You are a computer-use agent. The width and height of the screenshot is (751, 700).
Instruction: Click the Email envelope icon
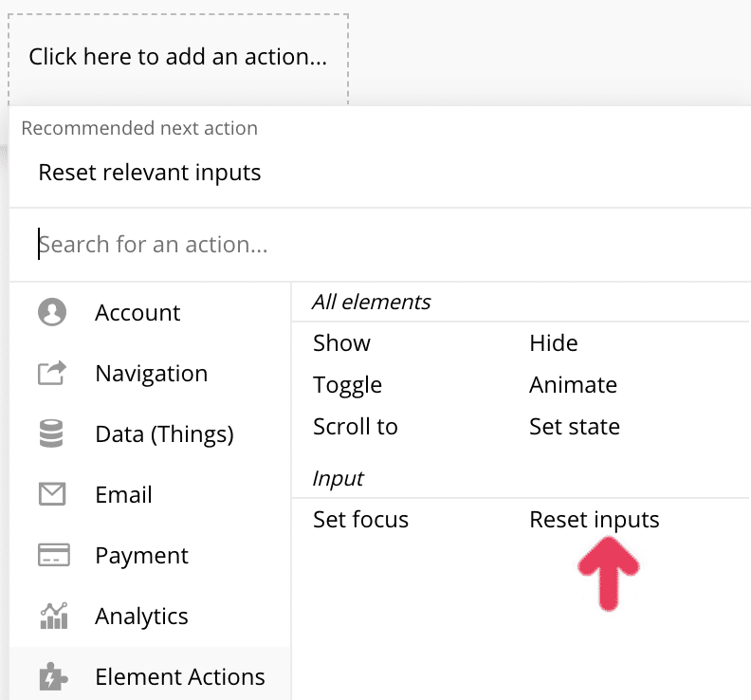point(51,495)
